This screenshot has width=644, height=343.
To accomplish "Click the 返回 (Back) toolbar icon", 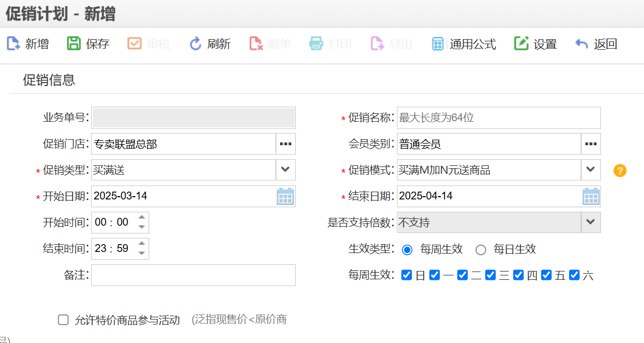I will (581, 44).
